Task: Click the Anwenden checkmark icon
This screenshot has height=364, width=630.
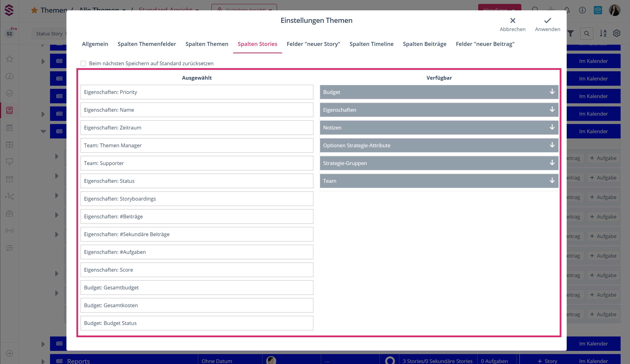Action: [547, 21]
